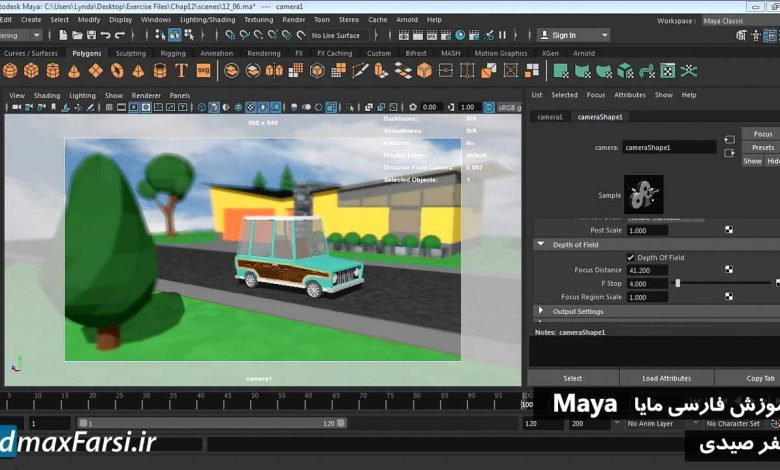
Task: Click the checkerboard map button beside Post Scale
Action: (729, 229)
